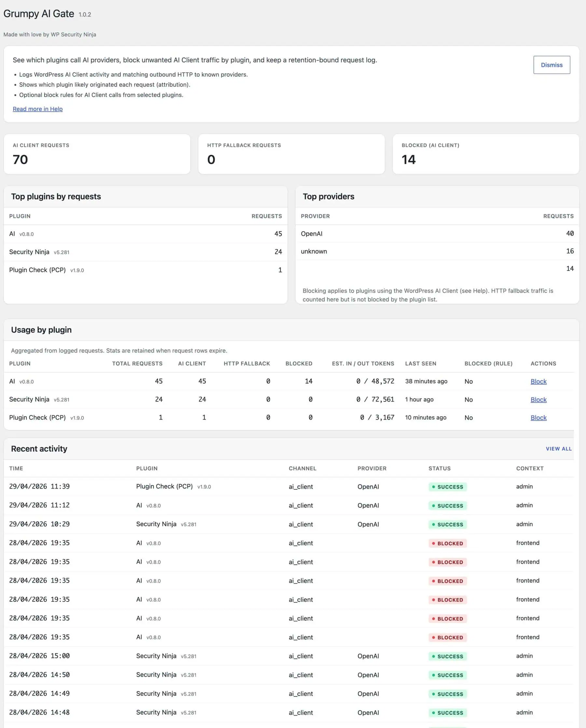Click '1 hour ago' last seen
Screen dimensions: 586x728
[419, 399]
